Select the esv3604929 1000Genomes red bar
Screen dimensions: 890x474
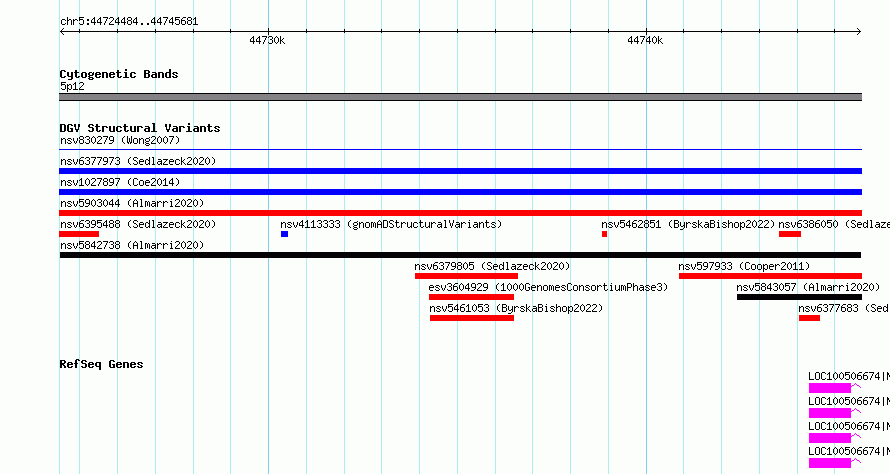(471, 297)
